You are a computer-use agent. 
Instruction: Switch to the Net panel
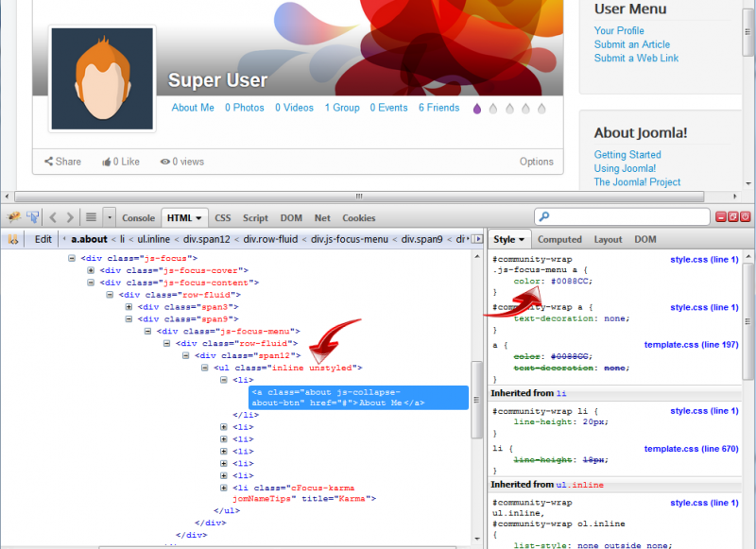[x=322, y=218]
